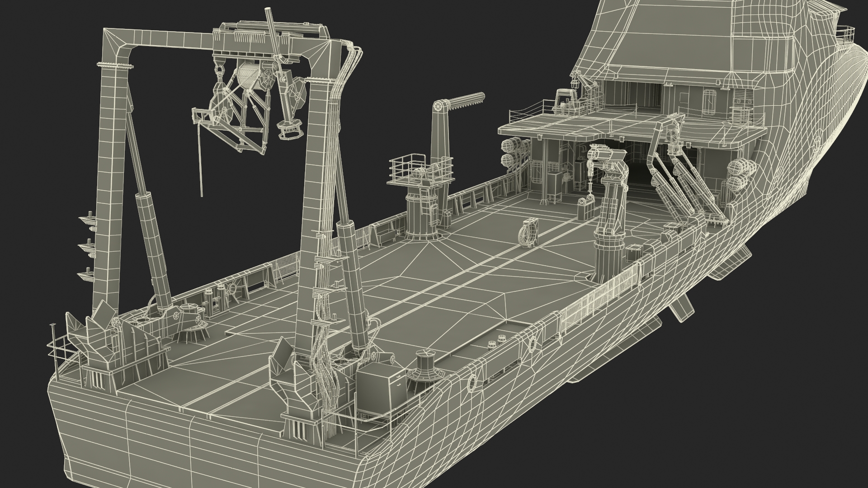Click the vertical probe hanging from A-frame
This screenshot has width=868, height=488.
tap(199, 158)
